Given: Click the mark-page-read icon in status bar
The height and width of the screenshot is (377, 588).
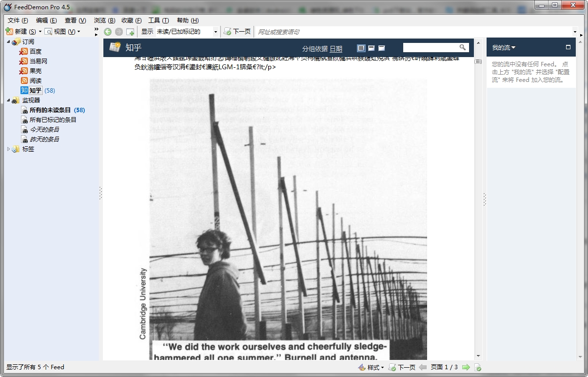Looking at the screenshot, I should click(478, 367).
